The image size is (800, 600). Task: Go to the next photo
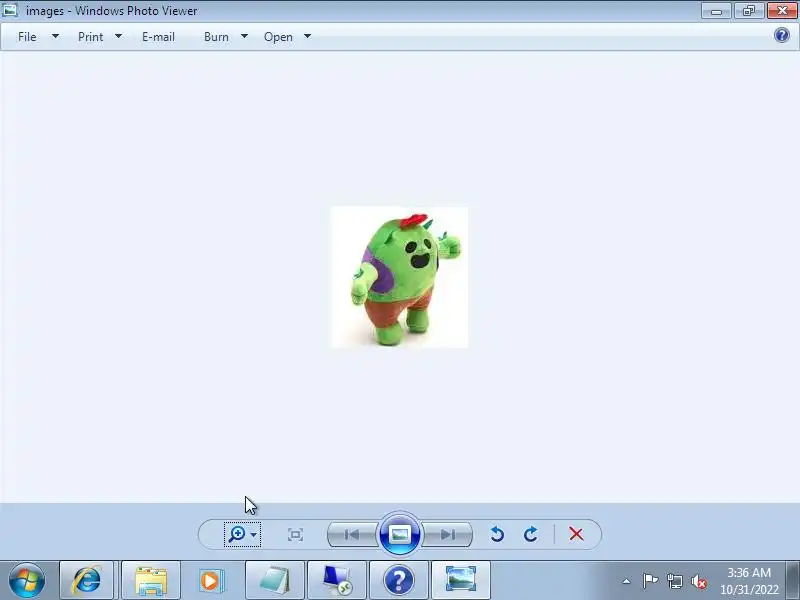coord(447,534)
